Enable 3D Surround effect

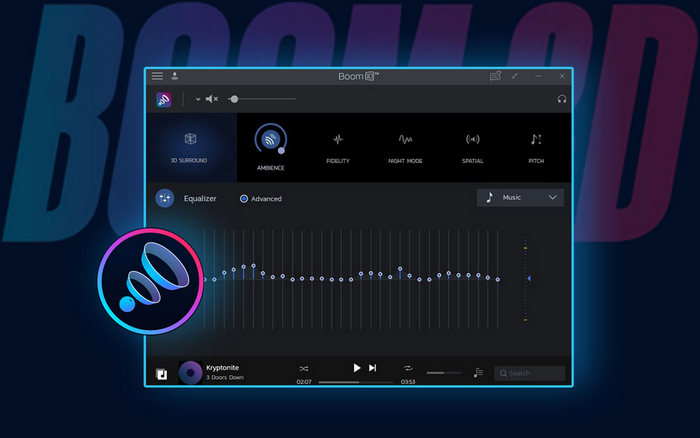(190, 147)
